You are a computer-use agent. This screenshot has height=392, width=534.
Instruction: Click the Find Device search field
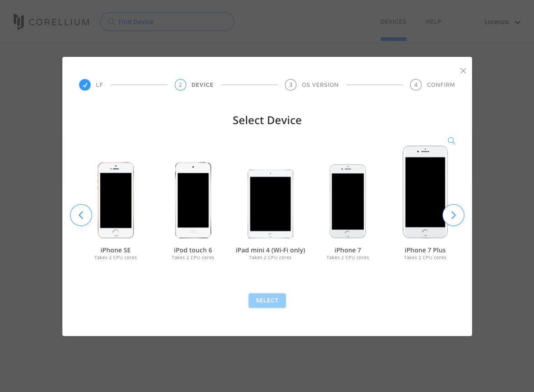[167, 22]
